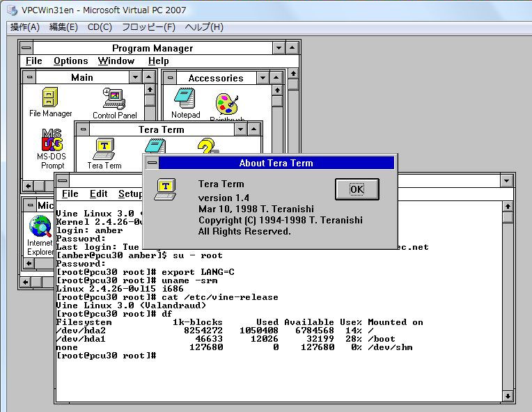Minimize Program Manager with down arrow button

pos(279,48)
